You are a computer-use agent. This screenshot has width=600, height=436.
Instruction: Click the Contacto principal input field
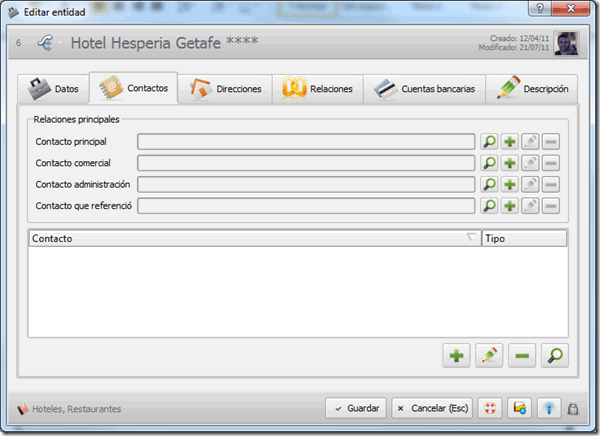pos(306,142)
